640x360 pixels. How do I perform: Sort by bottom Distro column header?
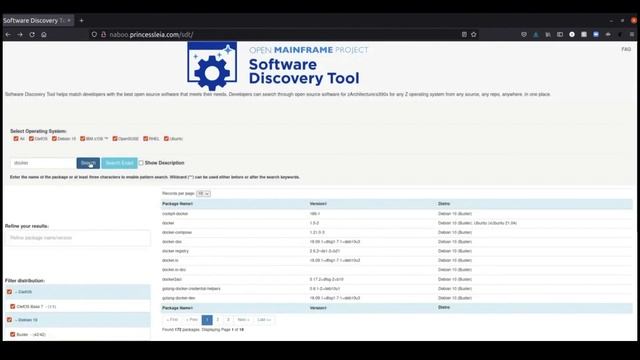(444, 307)
